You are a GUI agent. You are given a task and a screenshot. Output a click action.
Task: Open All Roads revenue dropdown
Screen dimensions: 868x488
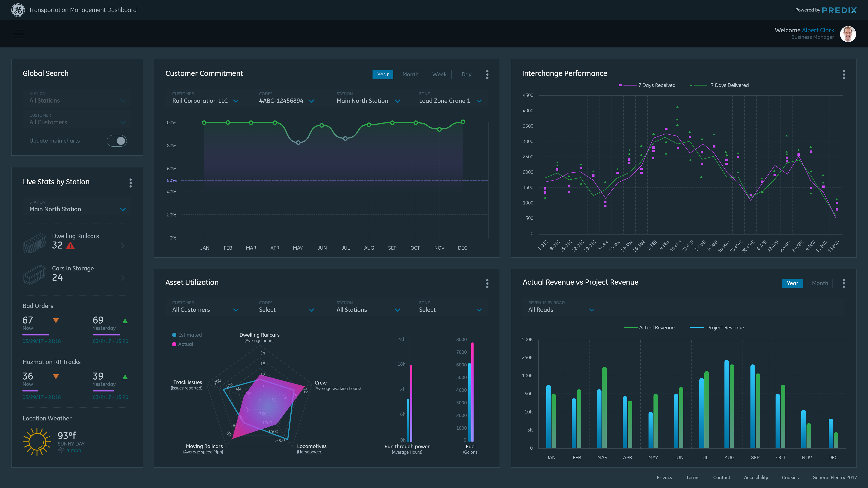click(x=592, y=310)
